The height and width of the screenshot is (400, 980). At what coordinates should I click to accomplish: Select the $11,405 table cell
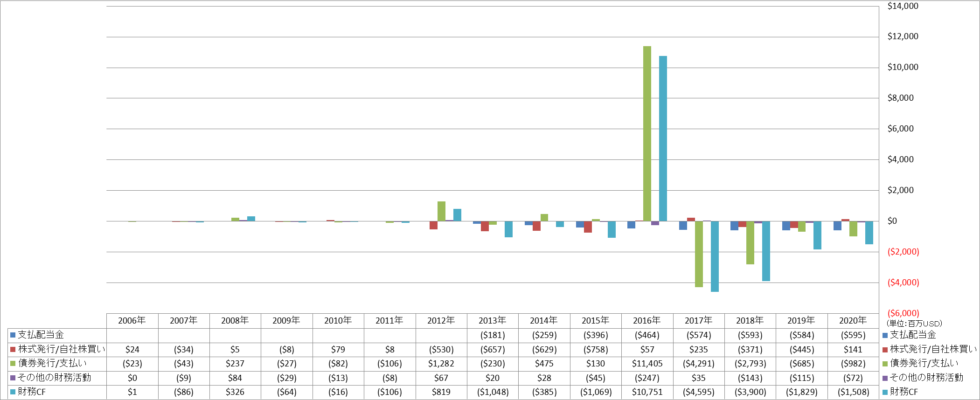point(647,363)
